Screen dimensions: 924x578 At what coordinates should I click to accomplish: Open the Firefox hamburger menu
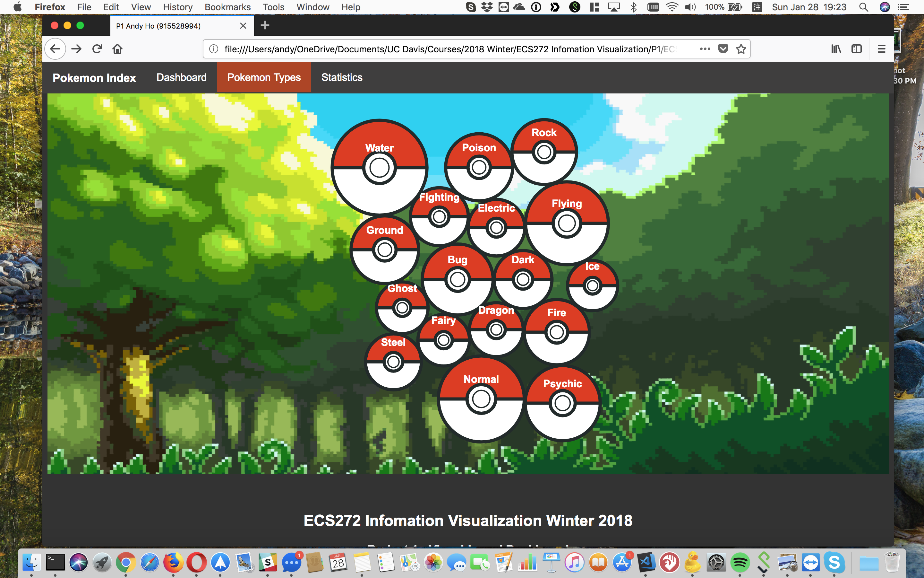[881, 49]
